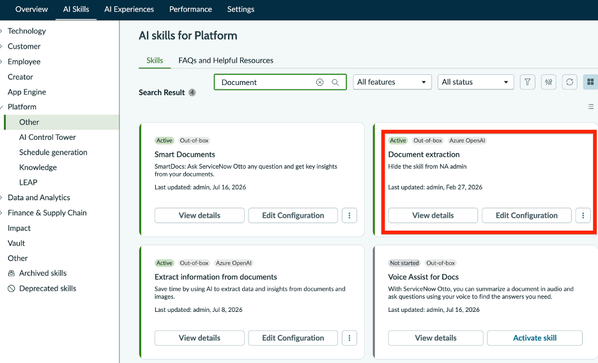Open Schedule generation category
This screenshot has width=598, height=363.
coord(53,152)
